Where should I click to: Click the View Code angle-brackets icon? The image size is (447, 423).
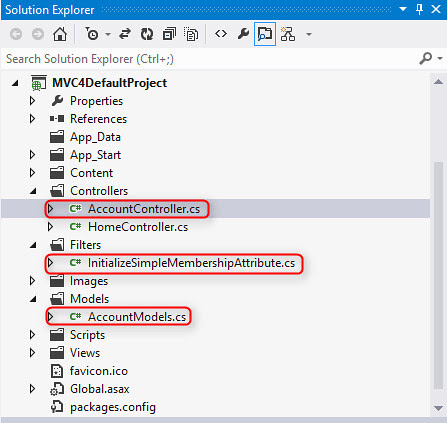[x=221, y=34]
